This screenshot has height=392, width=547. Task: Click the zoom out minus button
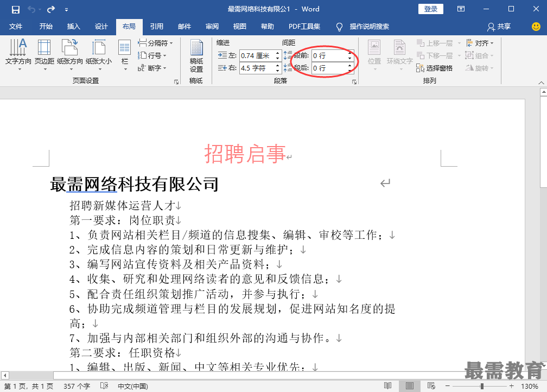click(447, 386)
